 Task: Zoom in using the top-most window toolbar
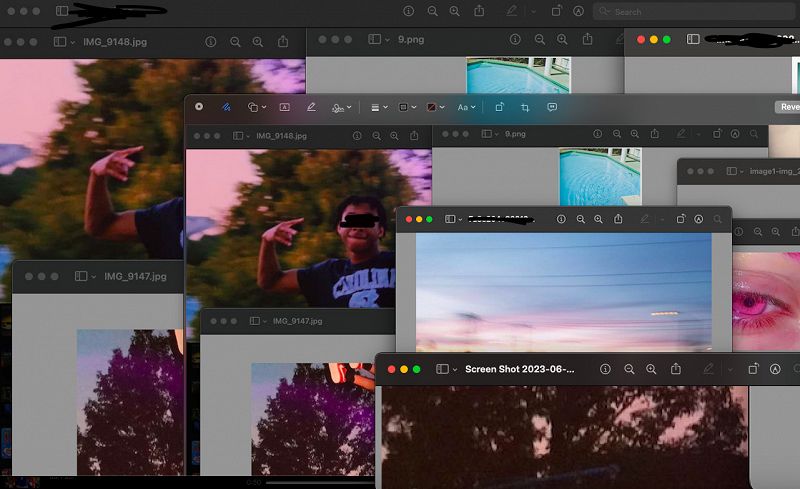pos(455,11)
